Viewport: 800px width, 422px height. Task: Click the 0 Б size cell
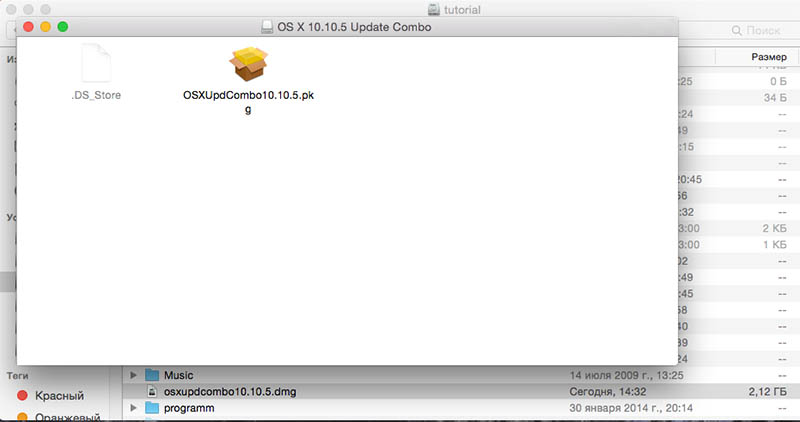[x=779, y=81]
